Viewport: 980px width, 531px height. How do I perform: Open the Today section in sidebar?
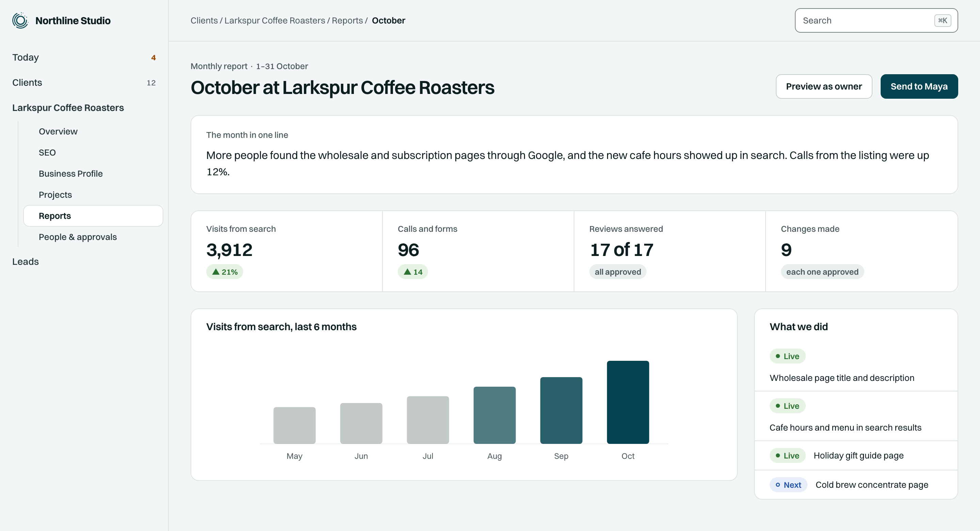pyautogui.click(x=84, y=58)
